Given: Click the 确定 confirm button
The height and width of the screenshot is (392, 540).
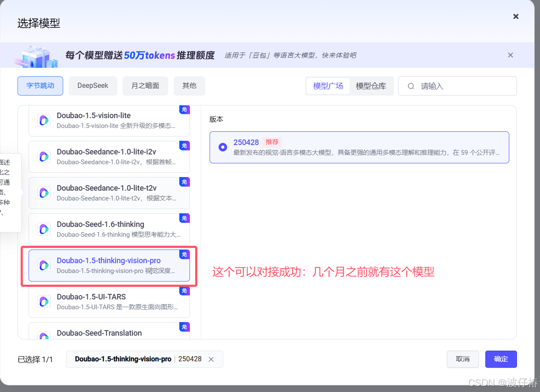Looking at the screenshot, I should point(501,359).
